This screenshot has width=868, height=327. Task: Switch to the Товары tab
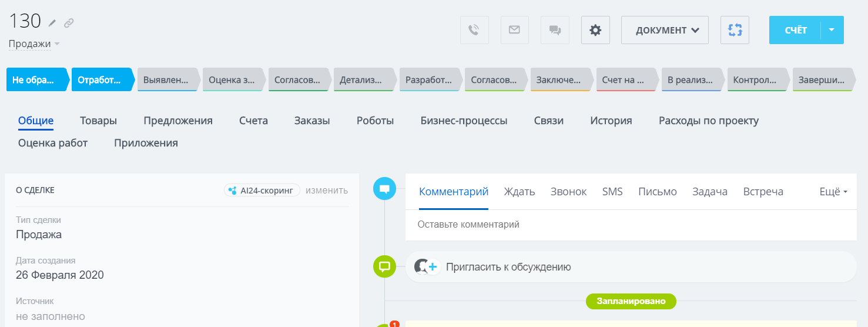98,121
